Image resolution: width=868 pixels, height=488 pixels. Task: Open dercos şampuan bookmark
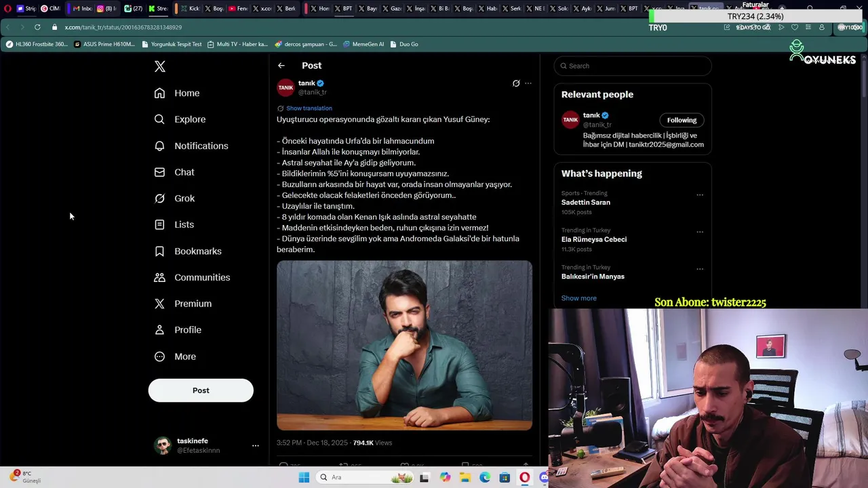306,44
